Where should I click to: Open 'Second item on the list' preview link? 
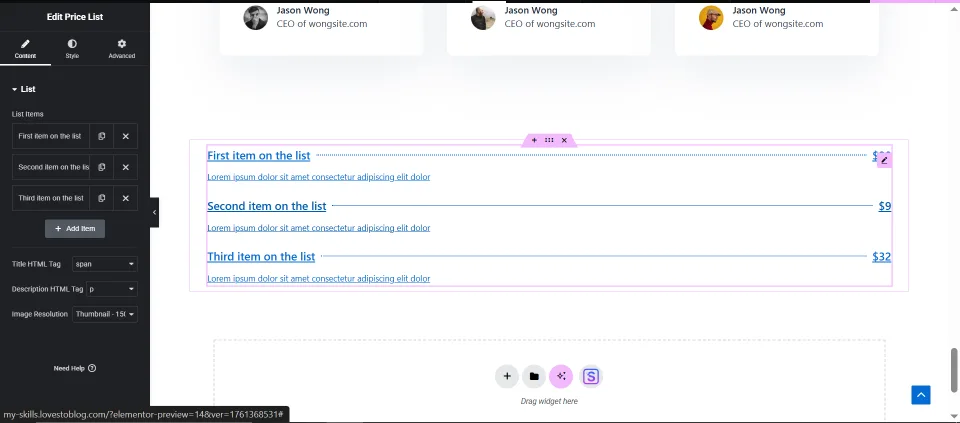click(x=267, y=206)
